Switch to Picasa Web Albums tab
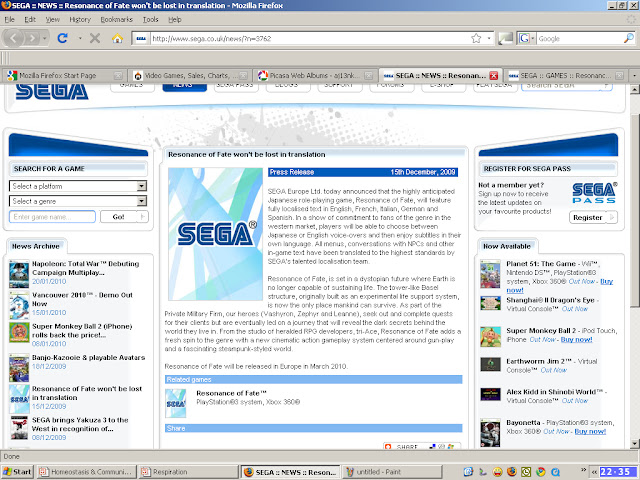640x480 pixels. 314,76
